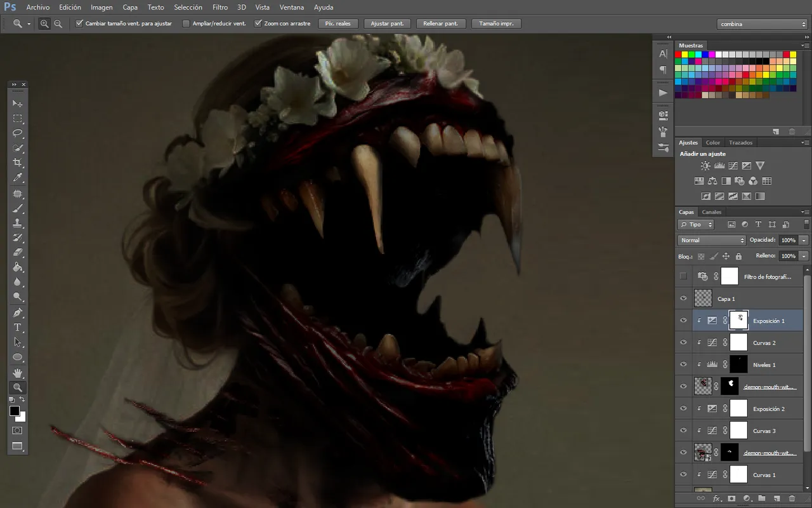Viewport: 812px width, 508px height.
Task: Toggle 'Zoom con arrastre' checkbox
Action: tap(258, 23)
